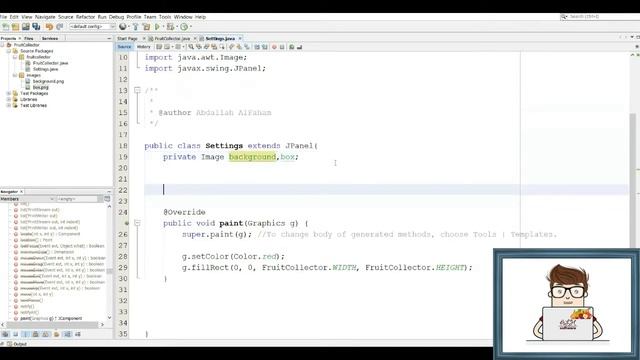This screenshot has height=360, width=640.
Task: Collapse the Source Packages node
Action: pyautogui.click(x=9, y=51)
